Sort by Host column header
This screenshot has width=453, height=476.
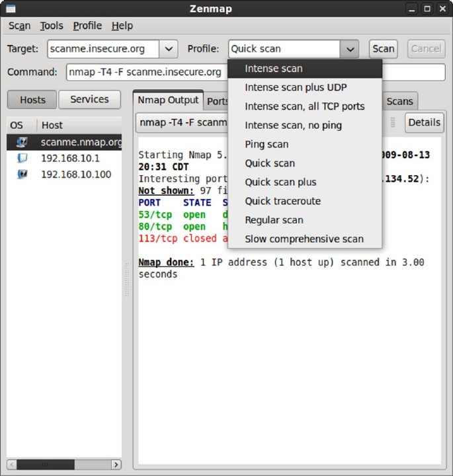(79, 125)
